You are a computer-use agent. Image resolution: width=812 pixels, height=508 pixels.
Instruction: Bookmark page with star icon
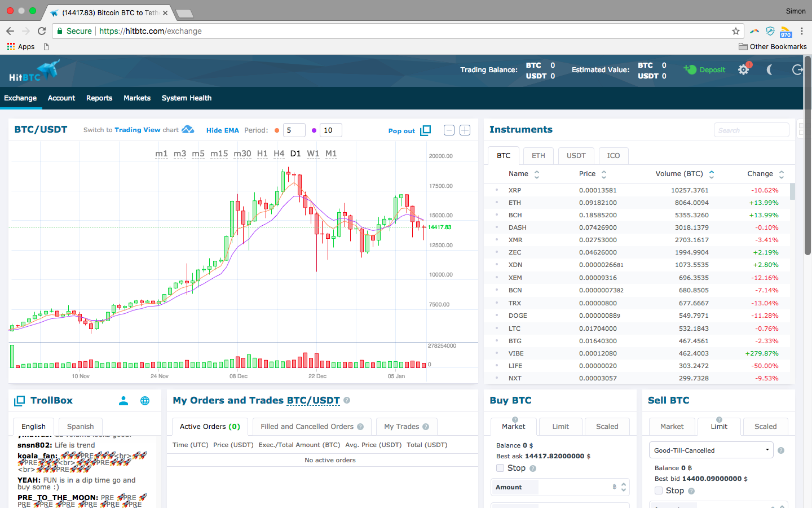tap(735, 31)
